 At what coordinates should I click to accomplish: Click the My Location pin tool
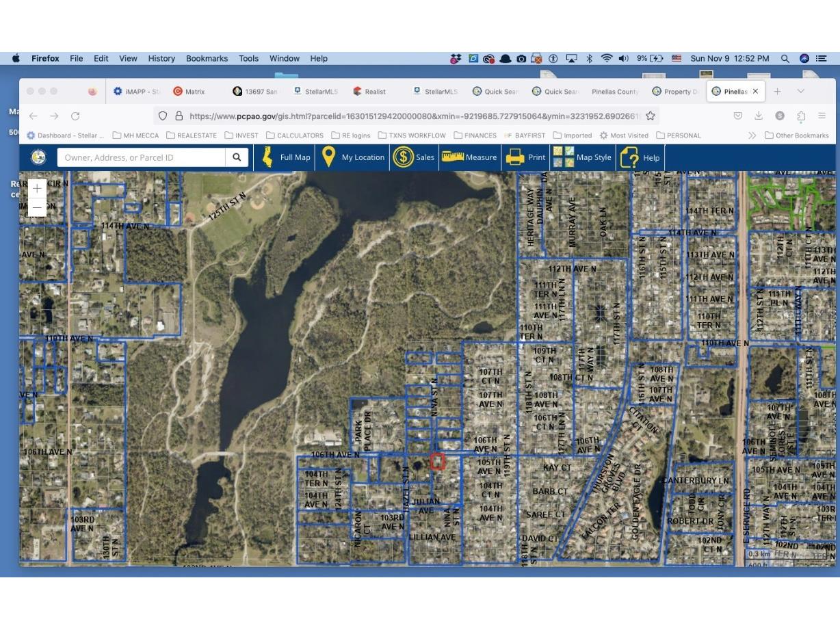[x=353, y=157]
